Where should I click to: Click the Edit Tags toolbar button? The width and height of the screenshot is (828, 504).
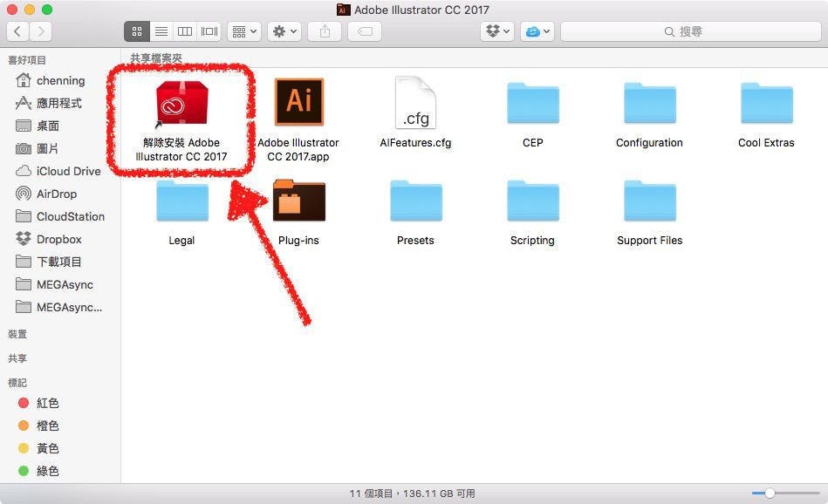(x=365, y=31)
